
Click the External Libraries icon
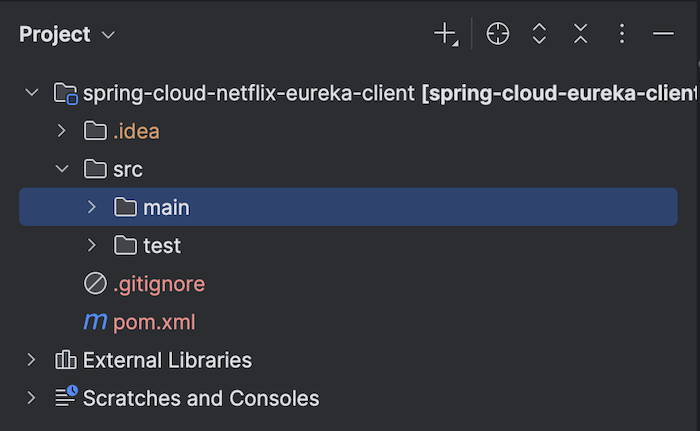click(x=66, y=360)
